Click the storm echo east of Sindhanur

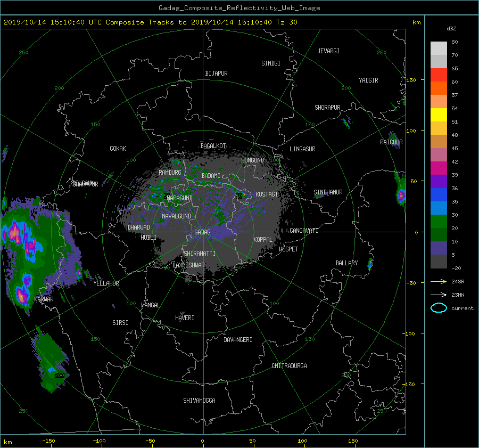coord(401,195)
